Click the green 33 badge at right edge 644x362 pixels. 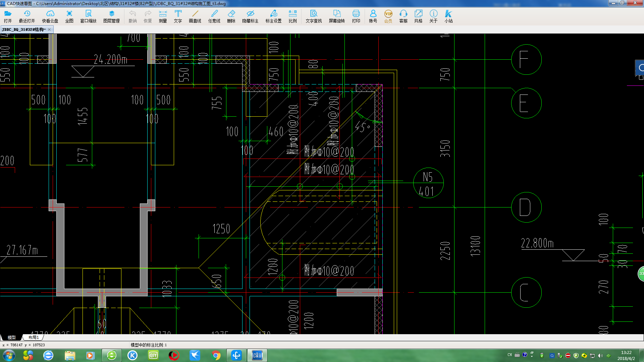641,274
